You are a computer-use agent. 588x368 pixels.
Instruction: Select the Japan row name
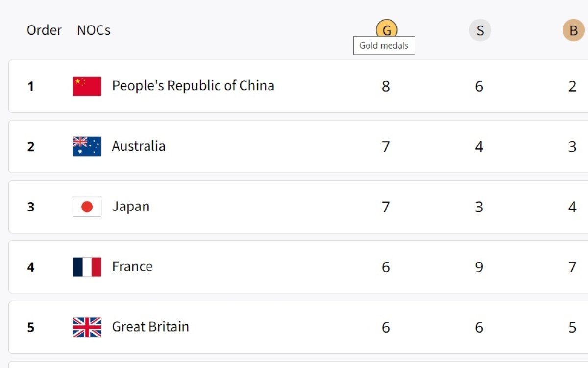[x=130, y=207]
